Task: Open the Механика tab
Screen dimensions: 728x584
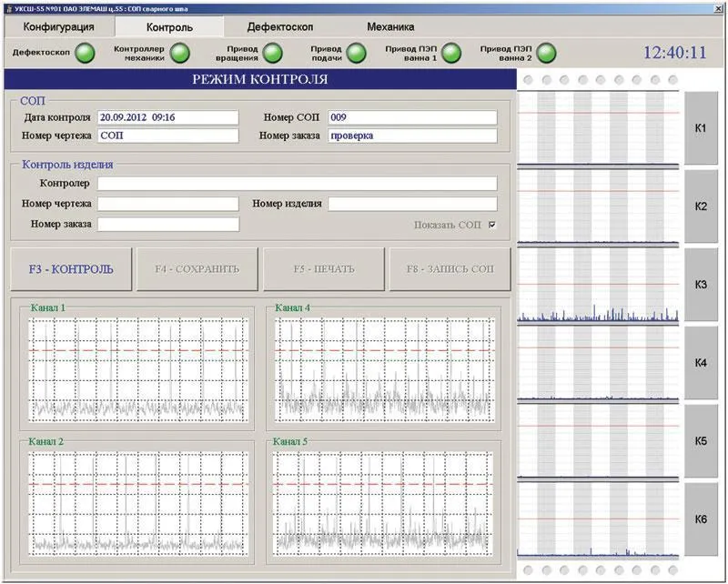Action: (x=390, y=27)
